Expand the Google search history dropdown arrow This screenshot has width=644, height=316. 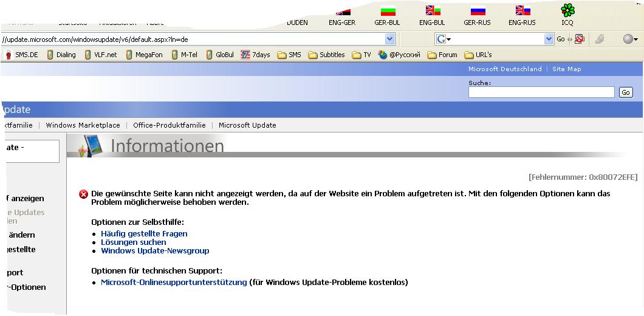549,39
